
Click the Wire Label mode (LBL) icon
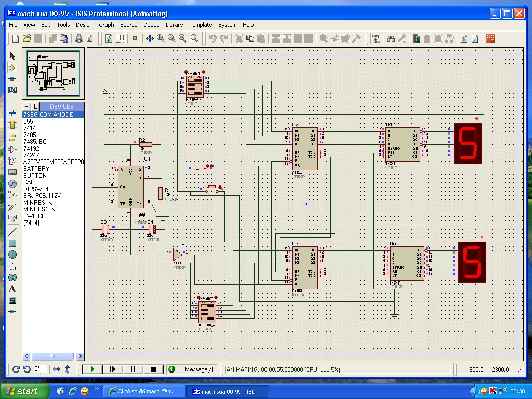[x=13, y=90]
